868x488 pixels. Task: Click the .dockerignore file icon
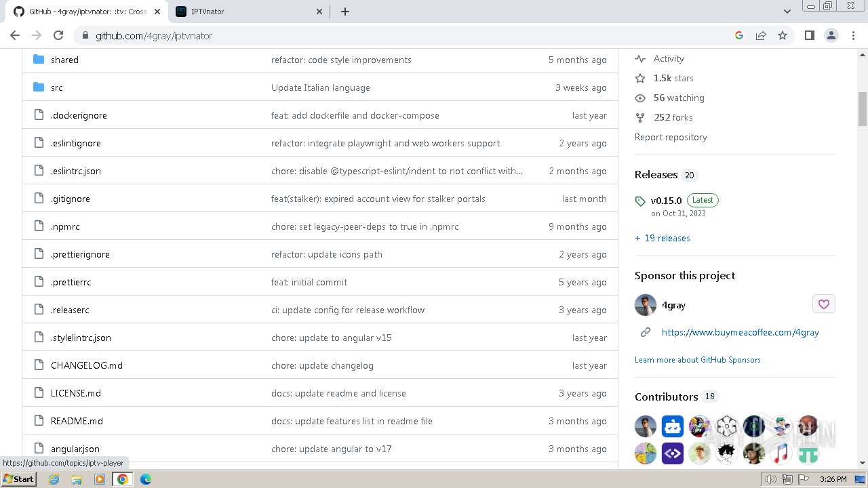pos(39,115)
